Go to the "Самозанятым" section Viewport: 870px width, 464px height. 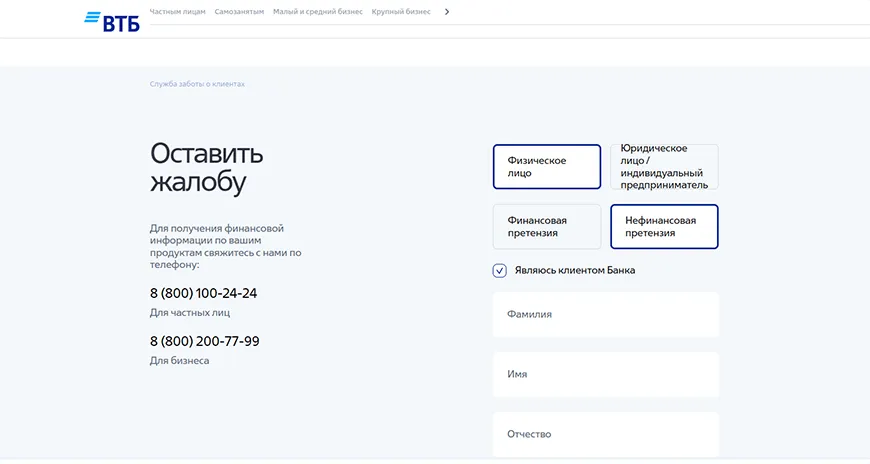pyautogui.click(x=240, y=12)
